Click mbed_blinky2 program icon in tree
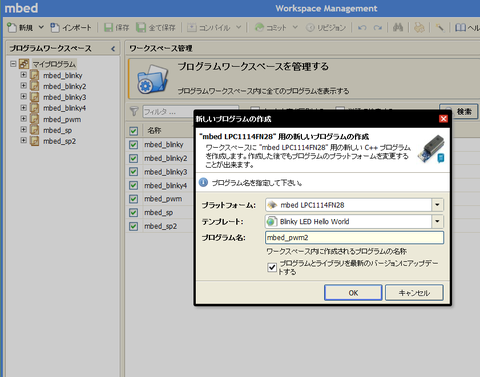The image size is (480, 377). pyautogui.click(x=35, y=86)
